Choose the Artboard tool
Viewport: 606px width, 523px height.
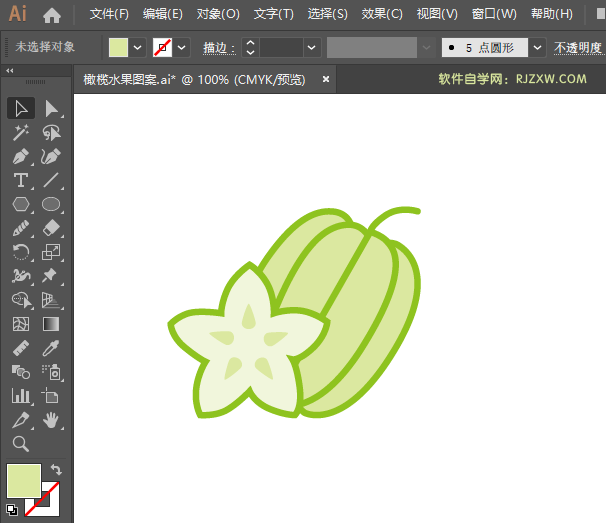[x=51, y=396]
